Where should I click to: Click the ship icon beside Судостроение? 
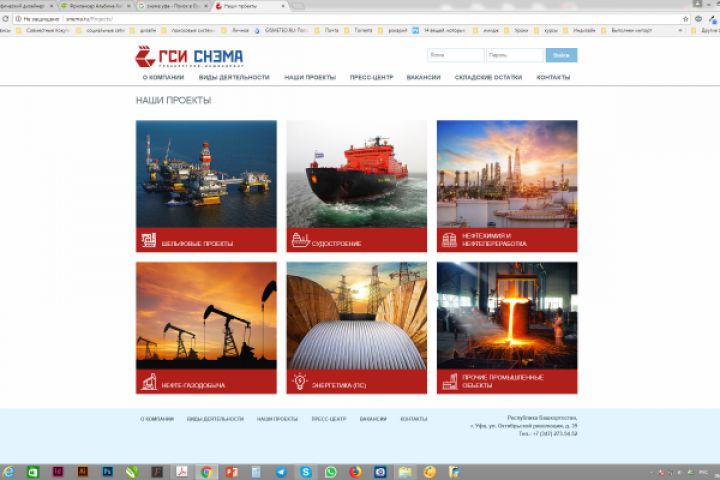click(300, 240)
